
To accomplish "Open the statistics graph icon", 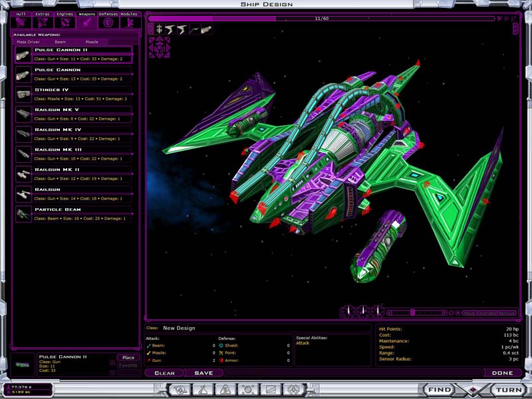I will [x=271, y=390].
